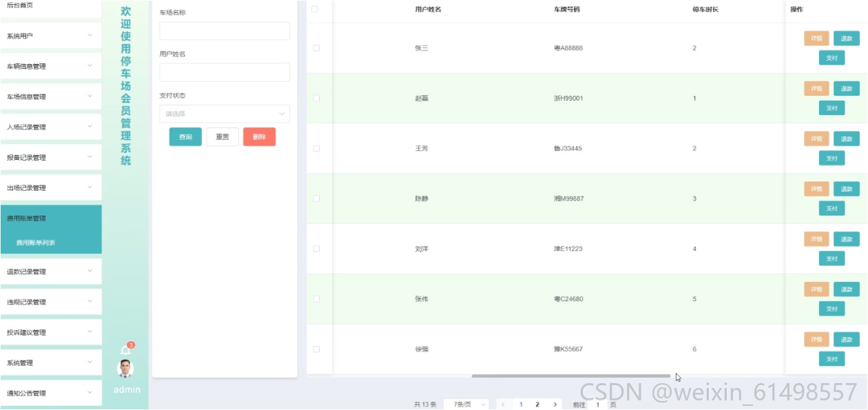Image resolution: width=868 pixels, height=410 pixels.
Task: Expand the 车场信息管理 sidebar menu
Action: pos(51,96)
